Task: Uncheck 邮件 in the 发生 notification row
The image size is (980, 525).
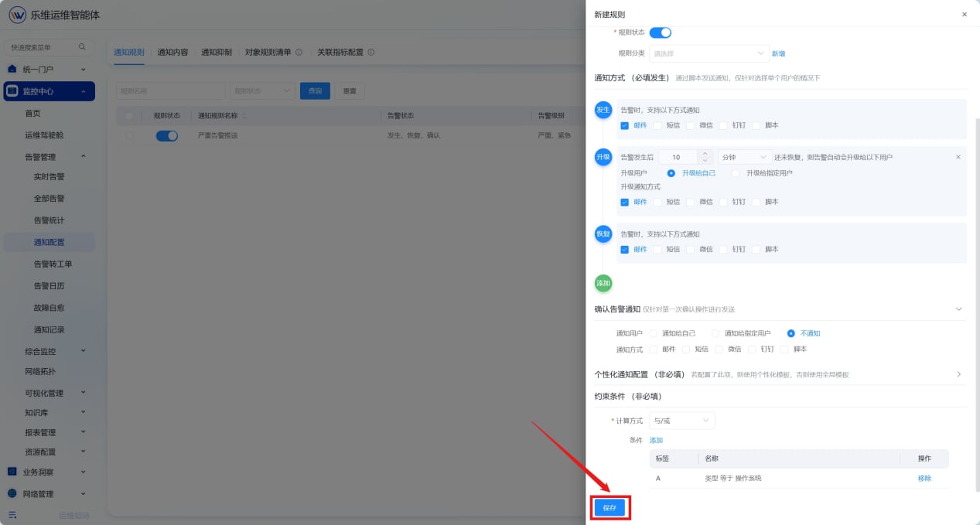Action: point(624,125)
